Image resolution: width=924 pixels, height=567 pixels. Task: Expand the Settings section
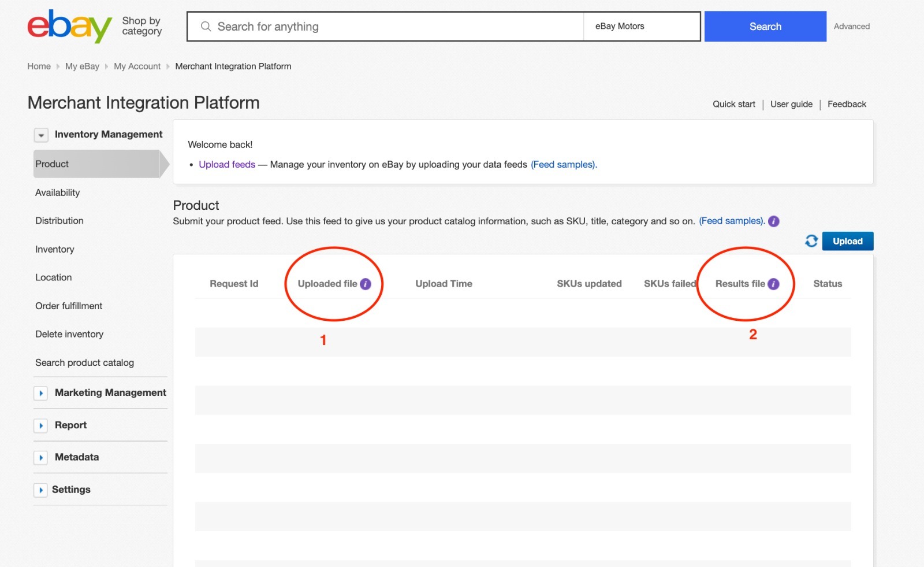pos(41,490)
